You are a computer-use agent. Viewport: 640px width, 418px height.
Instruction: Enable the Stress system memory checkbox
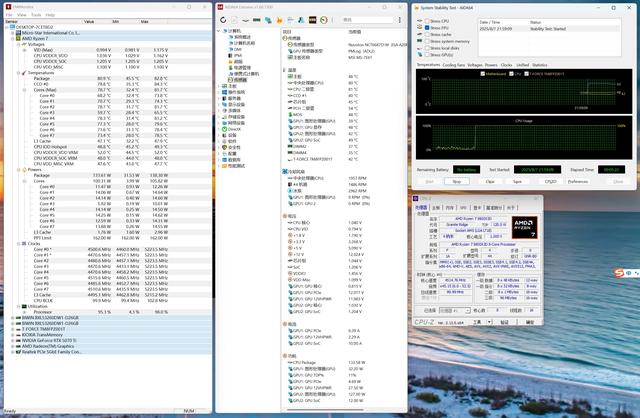coord(427,41)
